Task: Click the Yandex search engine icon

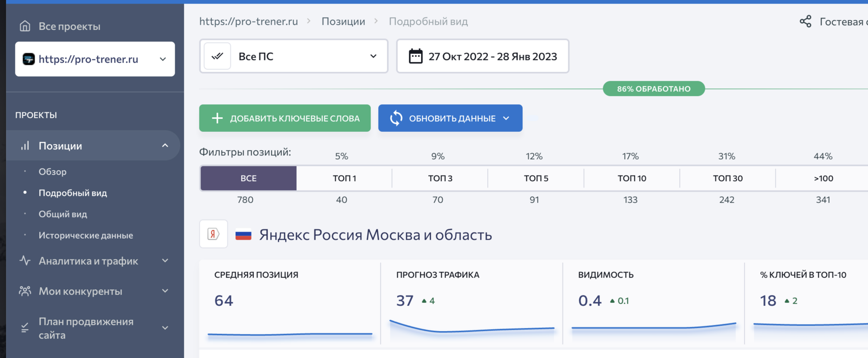Action: (213, 234)
